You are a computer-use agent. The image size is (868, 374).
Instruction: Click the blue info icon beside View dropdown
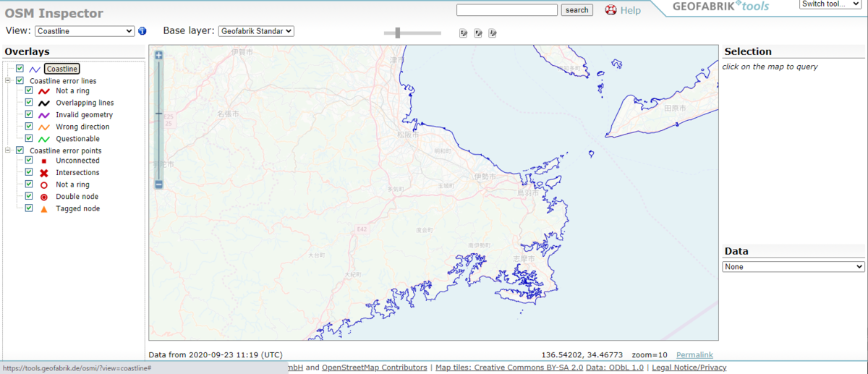point(142,31)
